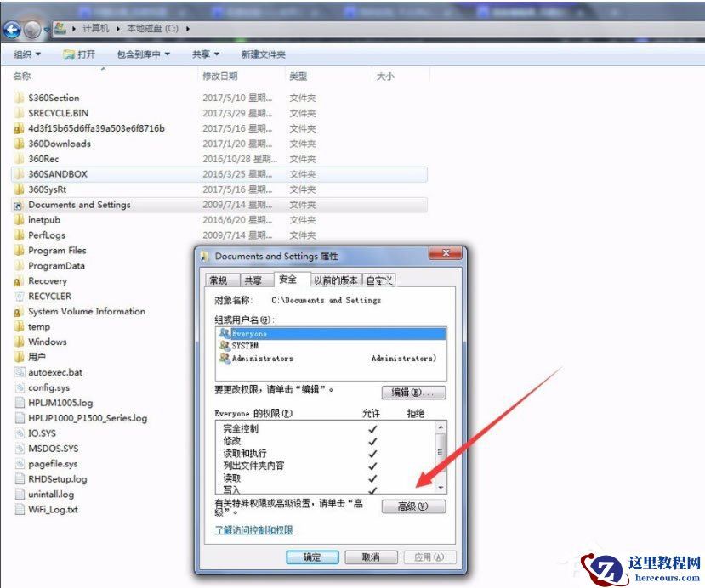This screenshot has height=588, width=705.
Task: Click the back navigation arrow
Action: [x=12, y=30]
